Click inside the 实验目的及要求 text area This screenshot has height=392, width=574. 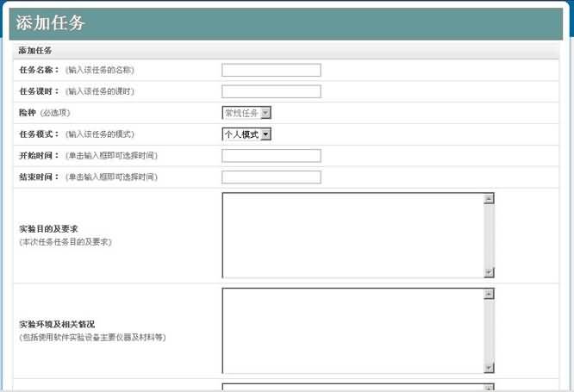[353, 235]
